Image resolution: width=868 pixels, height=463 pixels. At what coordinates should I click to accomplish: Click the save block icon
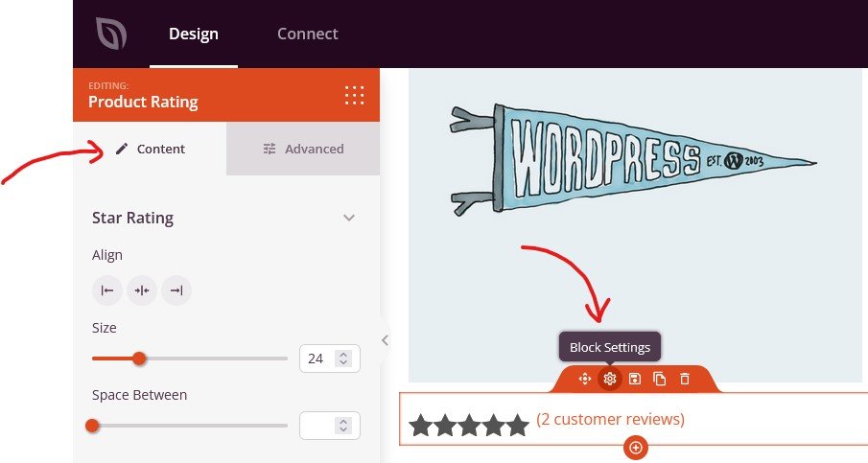point(635,379)
